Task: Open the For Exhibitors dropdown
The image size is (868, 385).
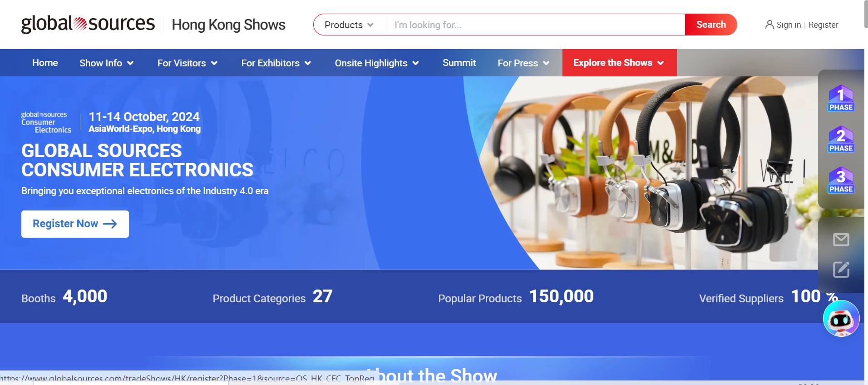Action: pos(276,63)
